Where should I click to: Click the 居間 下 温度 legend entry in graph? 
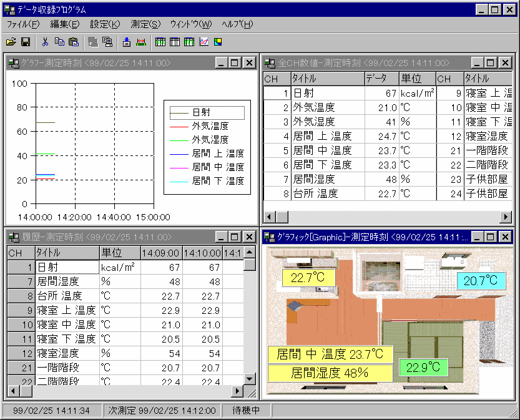(207, 181)
